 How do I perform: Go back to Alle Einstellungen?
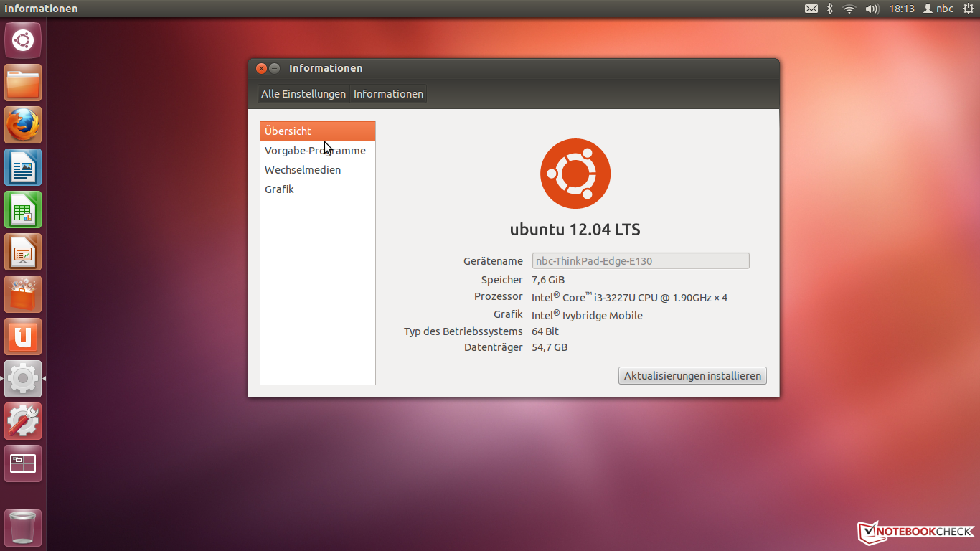[x=303, y=94]
